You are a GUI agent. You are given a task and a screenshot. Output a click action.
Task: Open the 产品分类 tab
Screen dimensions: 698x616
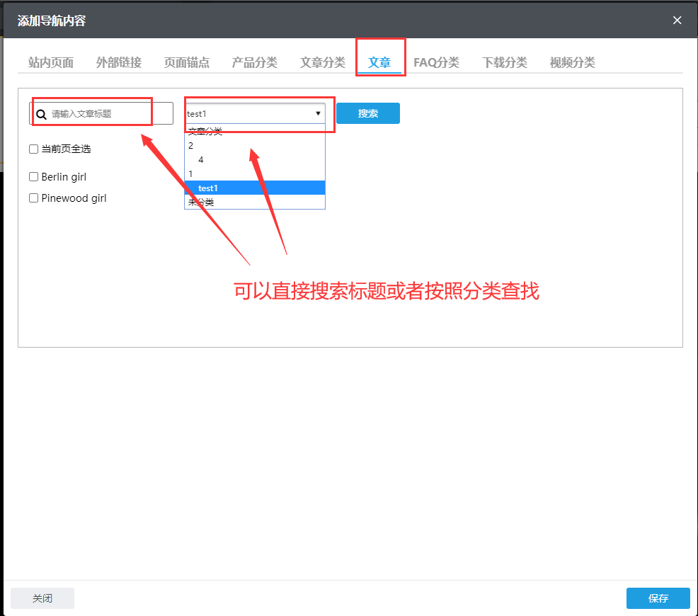(x=254, y=62)
